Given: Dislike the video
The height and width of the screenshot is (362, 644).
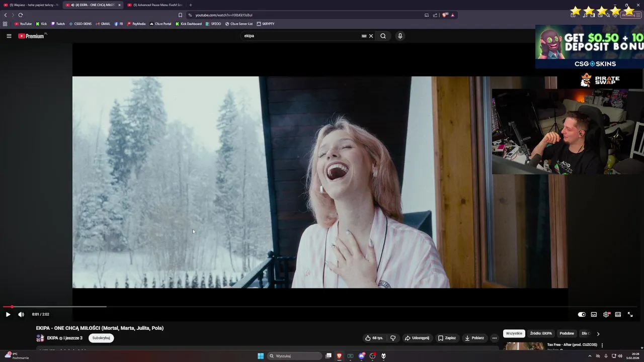Looking at the screenshot, I should pos(393,338).
